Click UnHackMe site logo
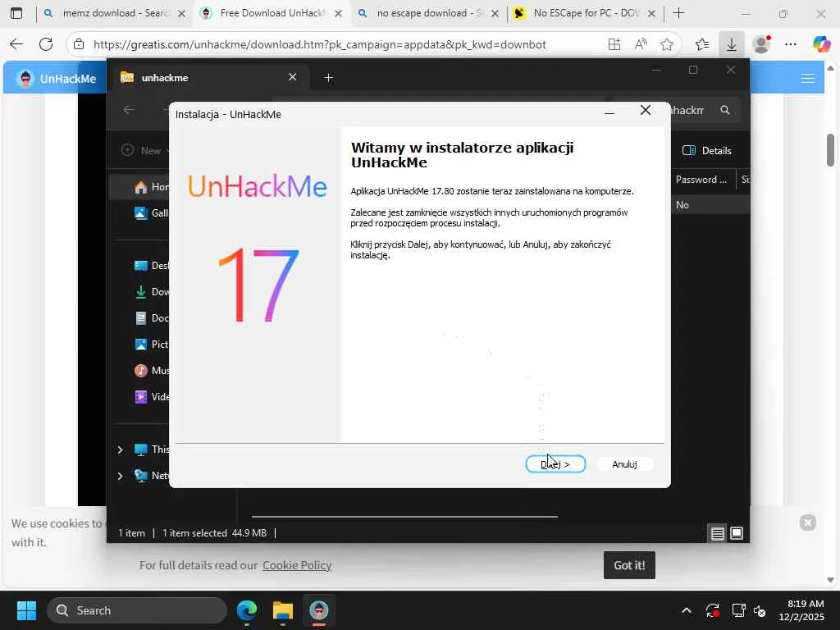Screen dimensions: 840x630 (x=57, y=79)
